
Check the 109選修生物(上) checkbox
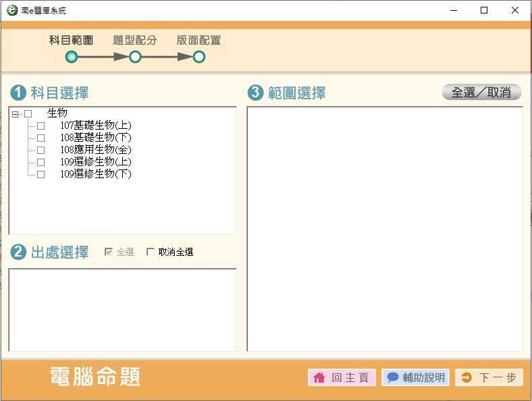click(x=41, y=162)
